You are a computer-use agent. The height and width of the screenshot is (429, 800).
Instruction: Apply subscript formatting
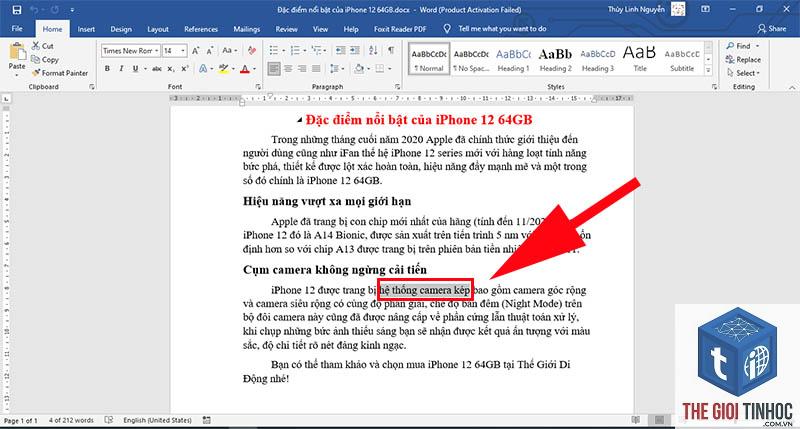pos(171,68)
